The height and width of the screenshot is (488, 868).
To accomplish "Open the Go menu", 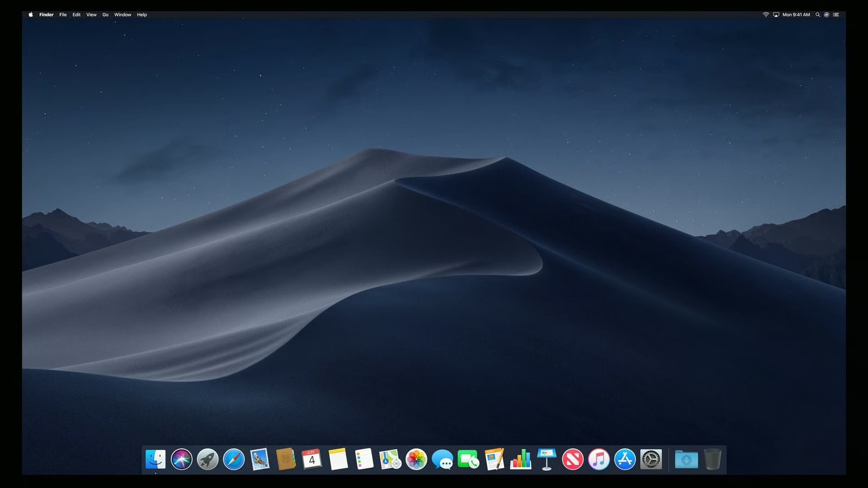I will coord(105,14).
